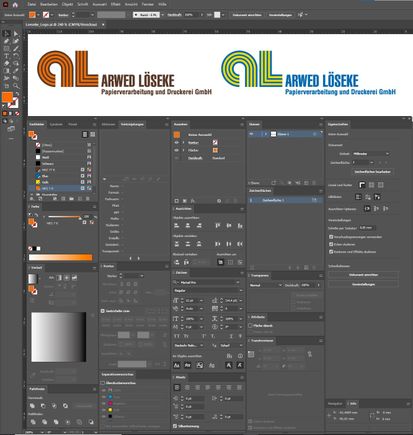Viewport: 413px width, 435px height.
Task: Click Zeichenflächen bearbeiten button
Action: [372, 172]
